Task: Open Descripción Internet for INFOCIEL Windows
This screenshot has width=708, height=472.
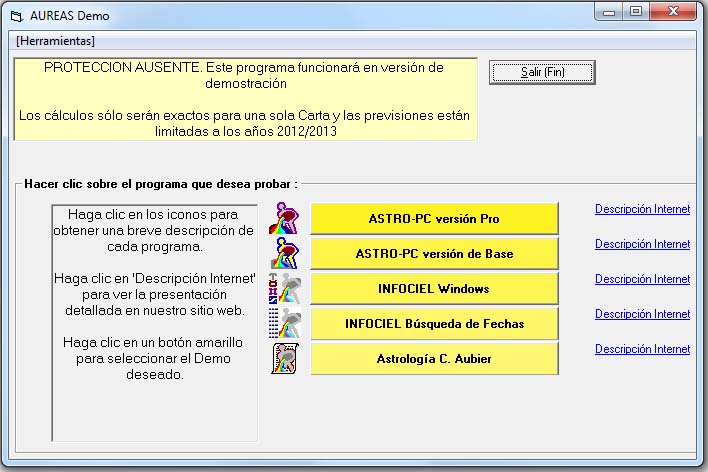Action: [643, 279]
